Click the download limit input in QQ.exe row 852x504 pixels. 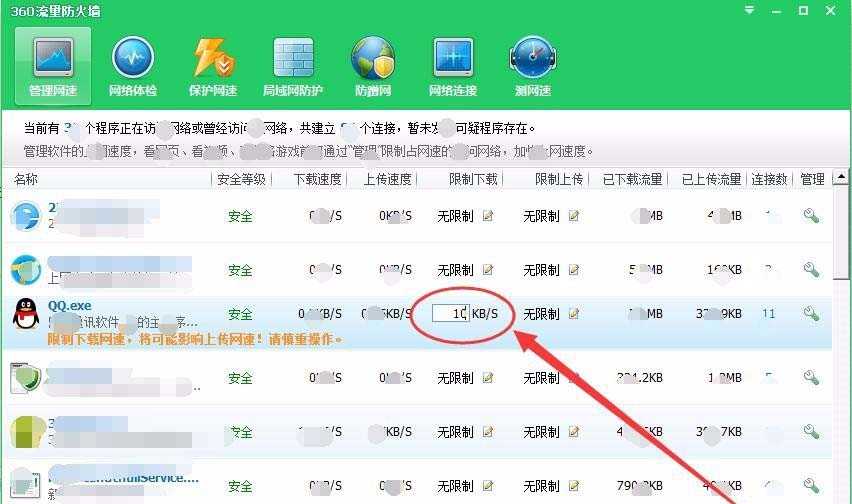click(x=450, y=313)
